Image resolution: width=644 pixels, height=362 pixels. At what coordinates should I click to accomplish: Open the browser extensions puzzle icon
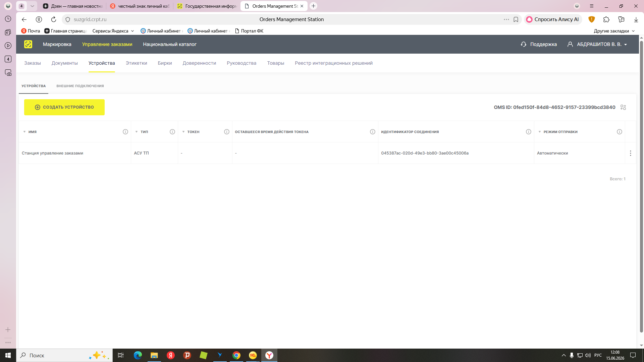[x=606, y=19]
